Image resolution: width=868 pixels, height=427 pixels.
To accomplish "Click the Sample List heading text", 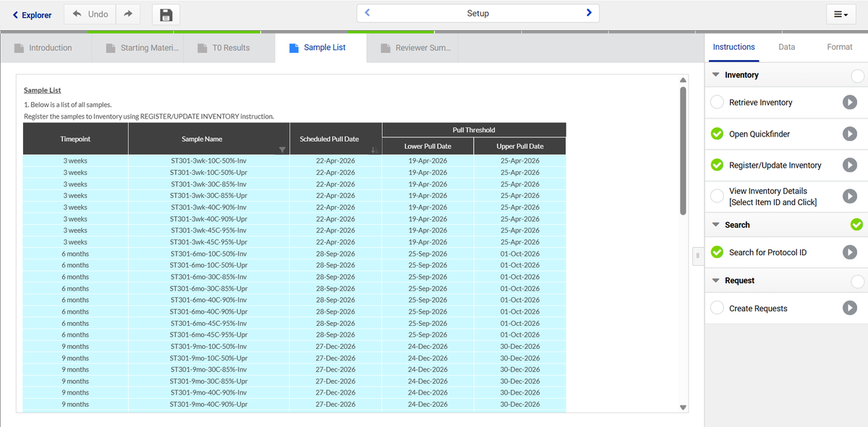I will [42, 90].
